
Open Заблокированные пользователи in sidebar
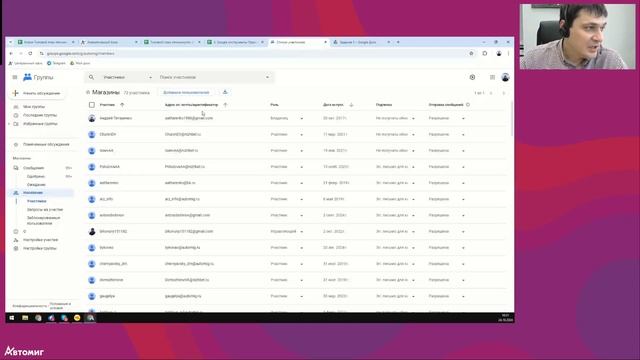[43, 220]
